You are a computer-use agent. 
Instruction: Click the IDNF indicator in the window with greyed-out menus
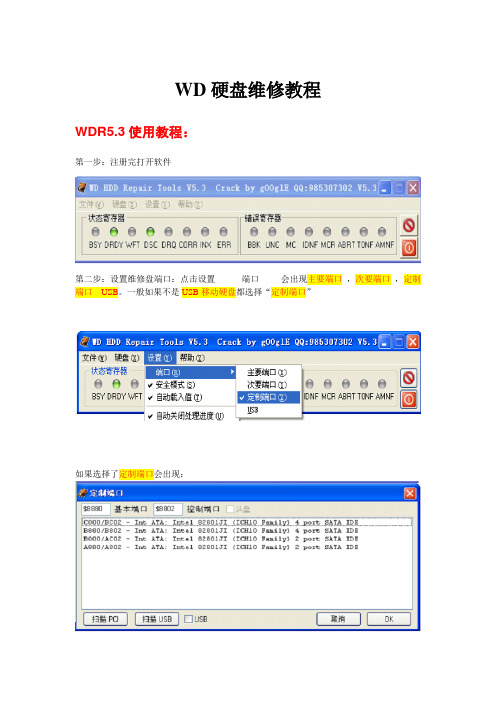pos(309,232)
